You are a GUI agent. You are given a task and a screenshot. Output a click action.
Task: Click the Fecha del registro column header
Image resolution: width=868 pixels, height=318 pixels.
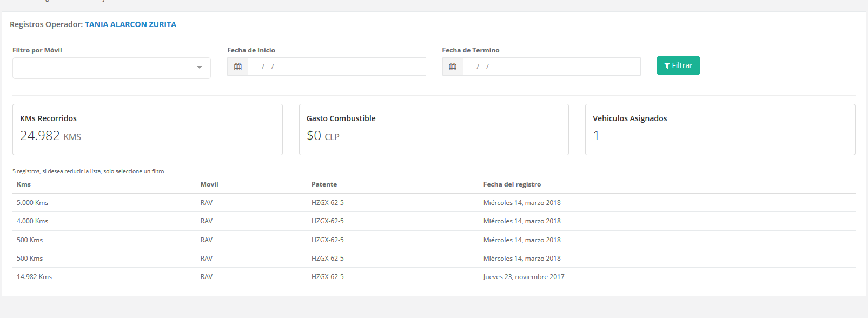(x=512, y=184)
